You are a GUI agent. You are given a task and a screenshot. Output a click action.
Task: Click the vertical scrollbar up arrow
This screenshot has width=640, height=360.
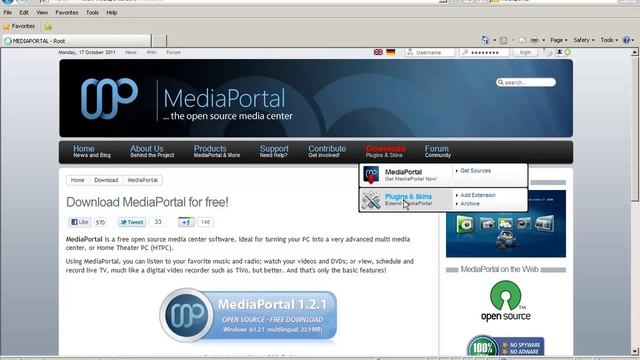coord(634,52)
